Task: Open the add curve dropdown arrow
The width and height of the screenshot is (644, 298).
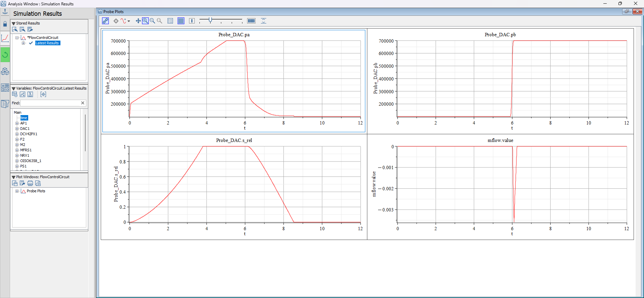Action: 129,21
